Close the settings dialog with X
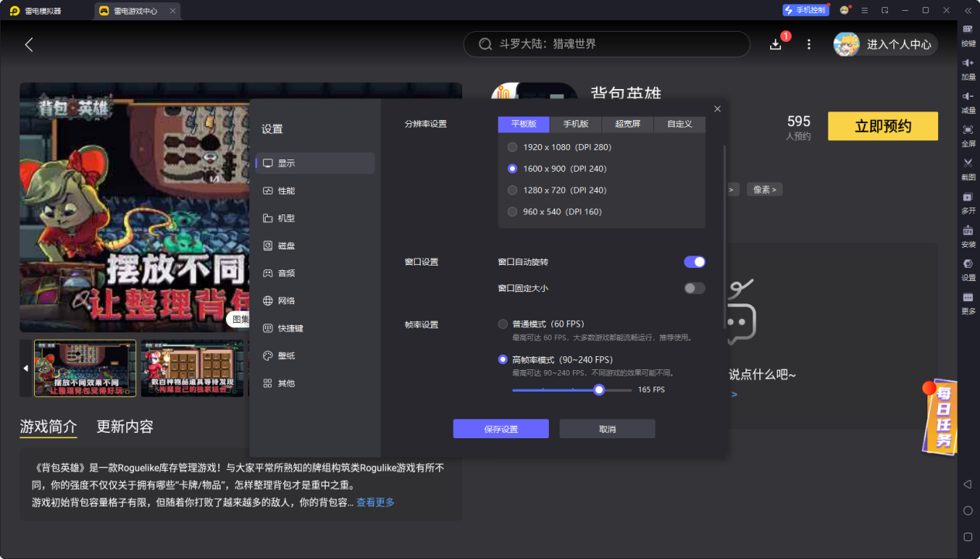The width and height of the screenshot is (980, 559). coord(718,109)
